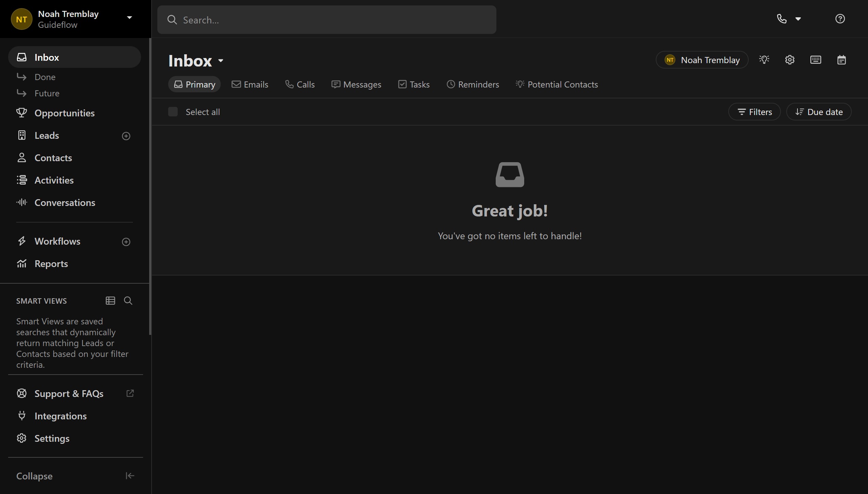The height and width of the screenshot is (494, 868).
Task: Switch to the Calls tab
Action: [x=300, y=84]
